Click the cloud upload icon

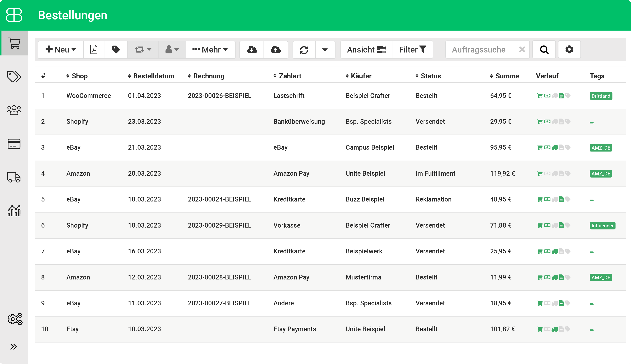click(276, 49)
